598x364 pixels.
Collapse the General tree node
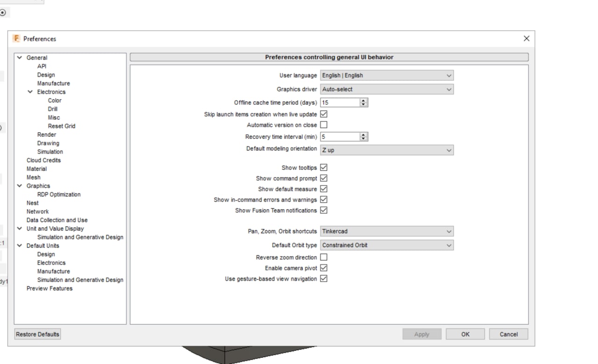(20, 58)
